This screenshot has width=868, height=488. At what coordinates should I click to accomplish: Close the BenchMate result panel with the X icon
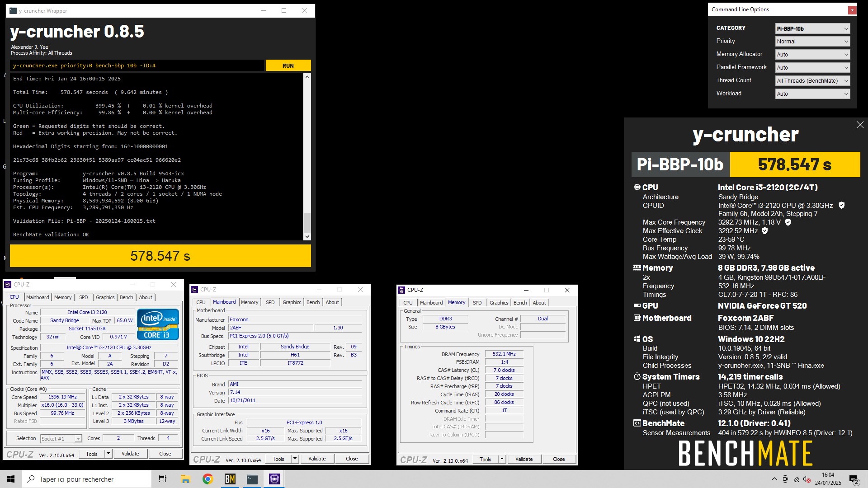[x=860, y=125]
